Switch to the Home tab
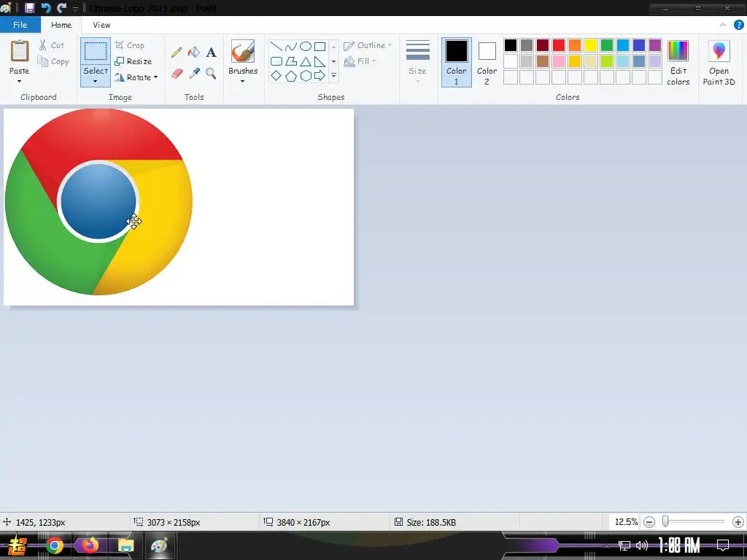 (x=61, y=25)
